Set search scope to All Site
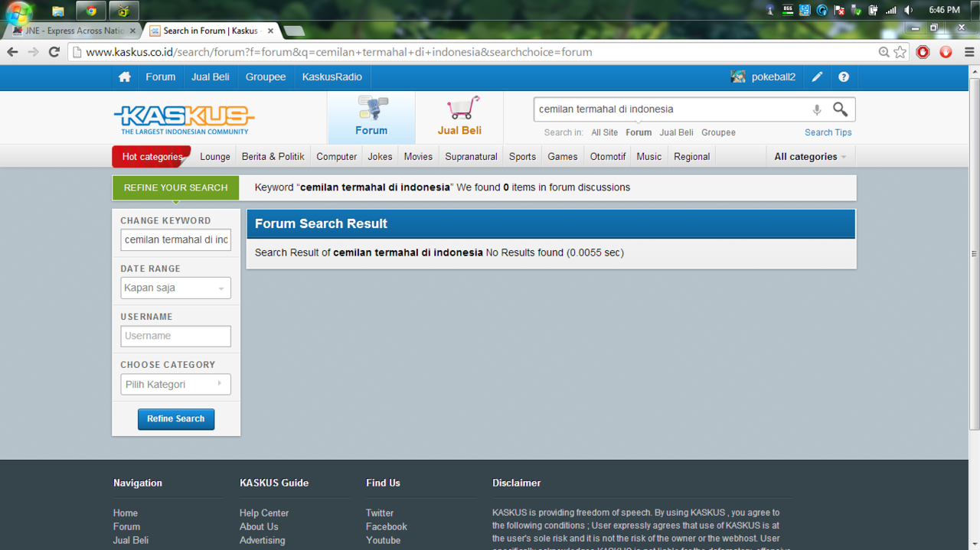The width and height of the screenshot is (980, 550). click(604, 132)
